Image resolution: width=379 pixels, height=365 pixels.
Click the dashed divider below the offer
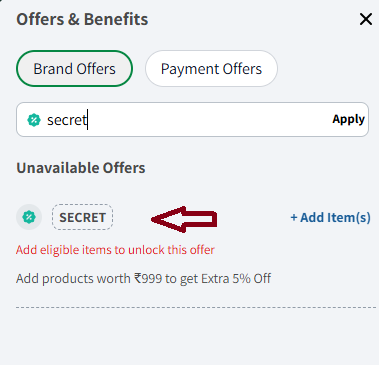pos(196,307)
